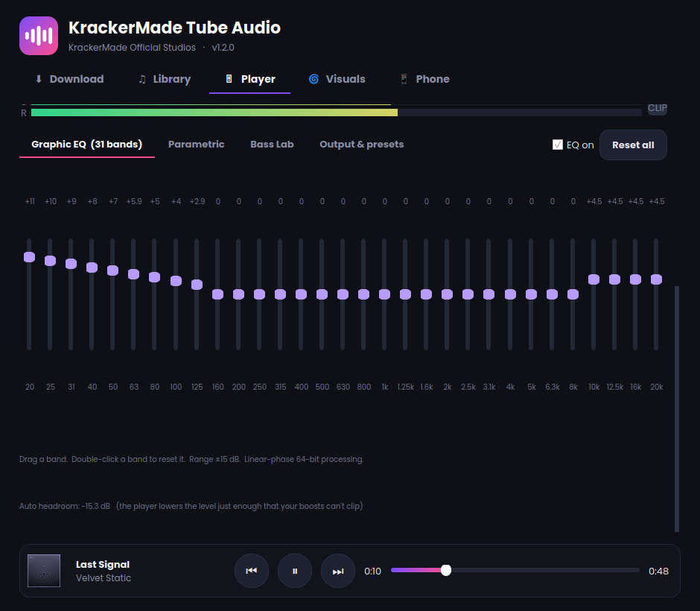Click the 40 Hz band slider handle

pyautogui.click(x=92, y=267)
